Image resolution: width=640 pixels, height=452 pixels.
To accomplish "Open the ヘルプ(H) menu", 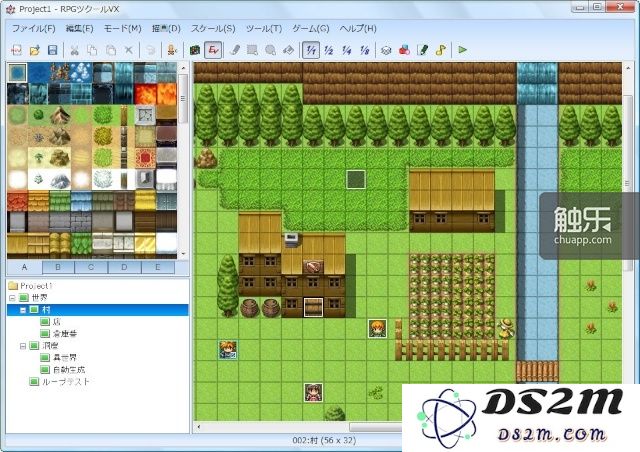I will (x=358, y=29).
